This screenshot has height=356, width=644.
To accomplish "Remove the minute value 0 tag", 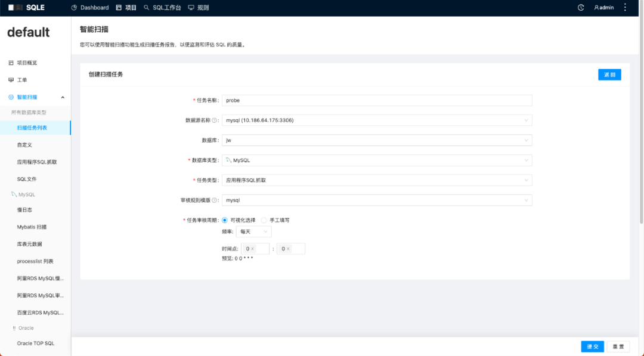I will (289, 249).
